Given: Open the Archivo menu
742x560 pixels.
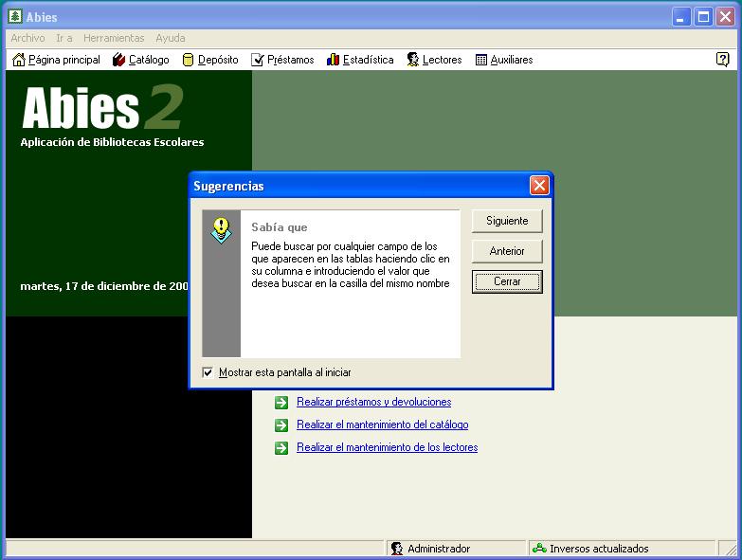Looking at the screenshot, I should (27, 38).
